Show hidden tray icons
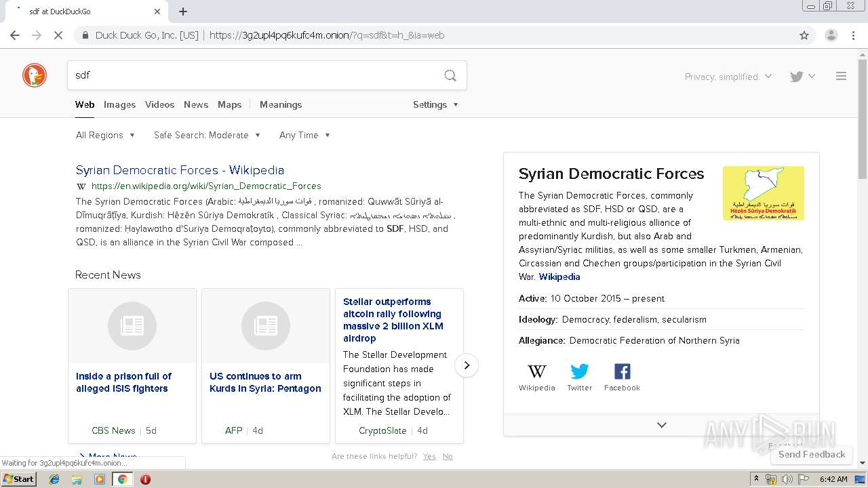The image size is (868, 488). (x=756, y=479)
